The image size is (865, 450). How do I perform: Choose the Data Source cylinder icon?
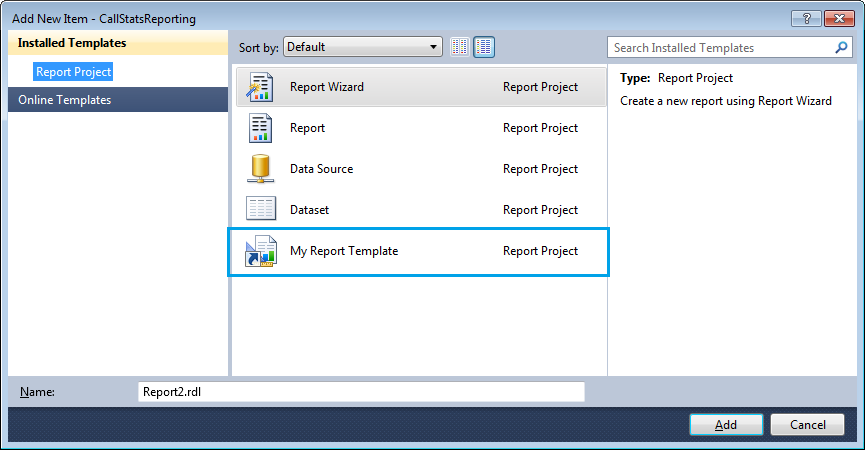click(260, 169)
